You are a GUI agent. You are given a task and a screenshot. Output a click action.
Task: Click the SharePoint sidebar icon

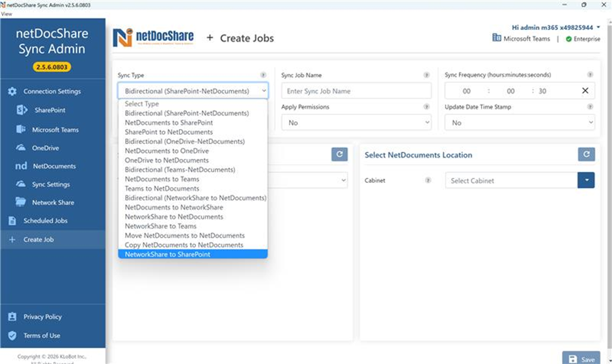click(x=22, y=110)
